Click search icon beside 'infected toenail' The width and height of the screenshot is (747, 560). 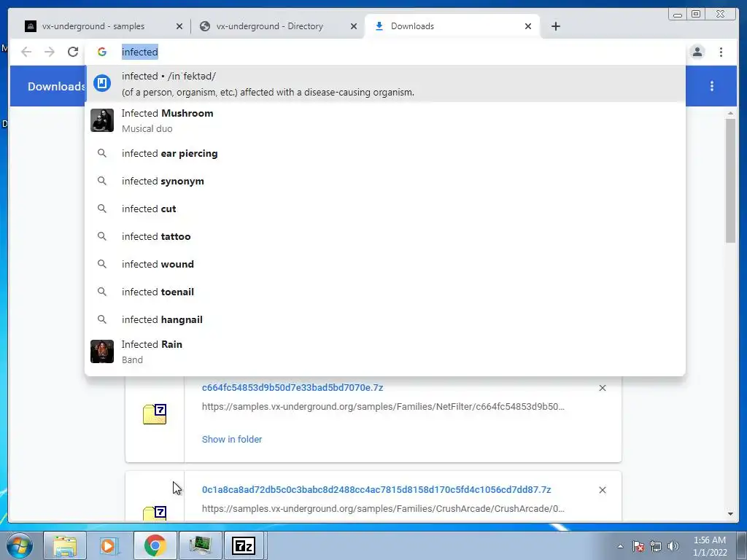pyautogui.click(x=102, y=292)
